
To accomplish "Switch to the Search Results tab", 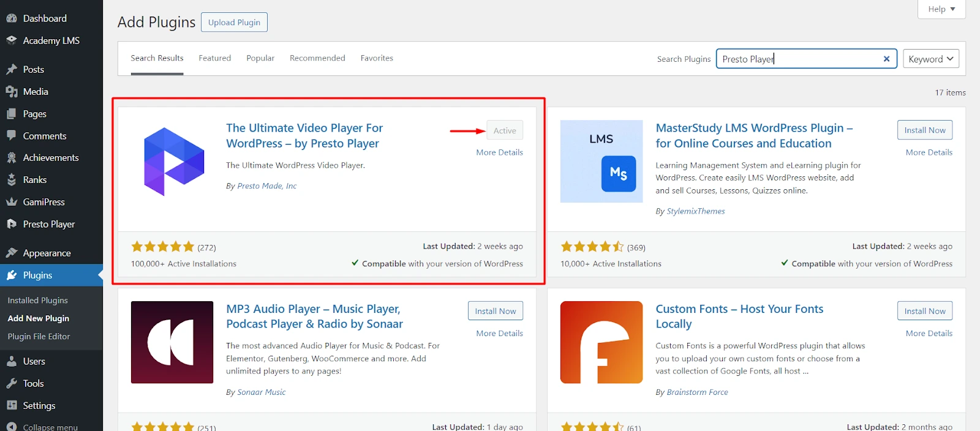I will pyautogui.click(x=157, y=58).
